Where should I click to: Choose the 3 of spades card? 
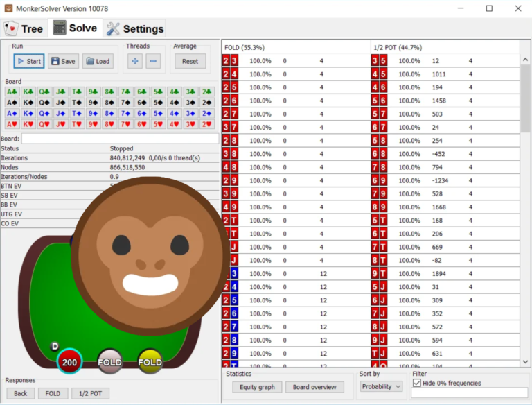[190, 103]
